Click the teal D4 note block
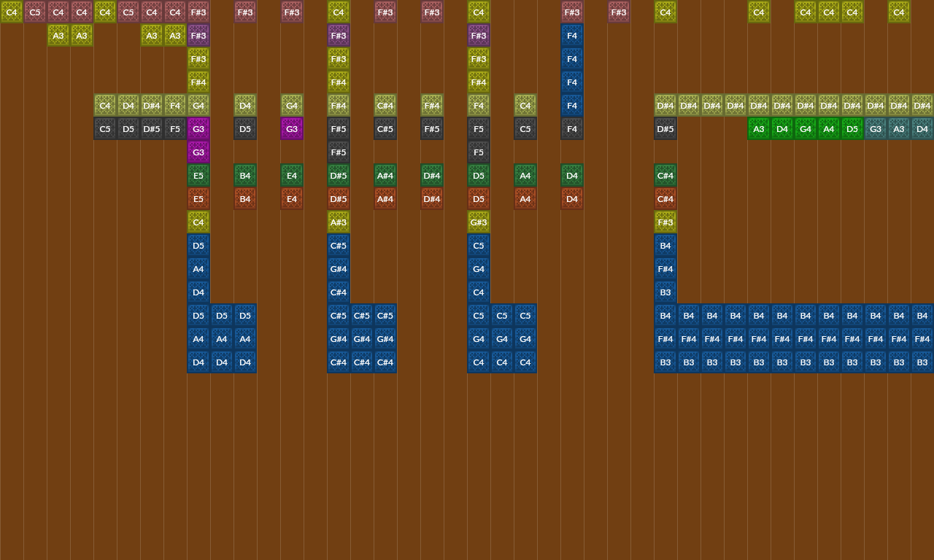The image size is (934, 560). point(922,129)
